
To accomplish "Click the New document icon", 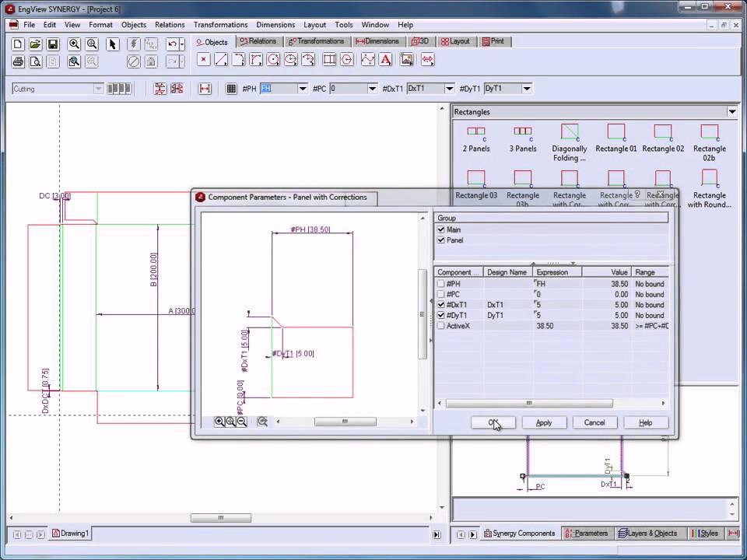I will point(18,44).
